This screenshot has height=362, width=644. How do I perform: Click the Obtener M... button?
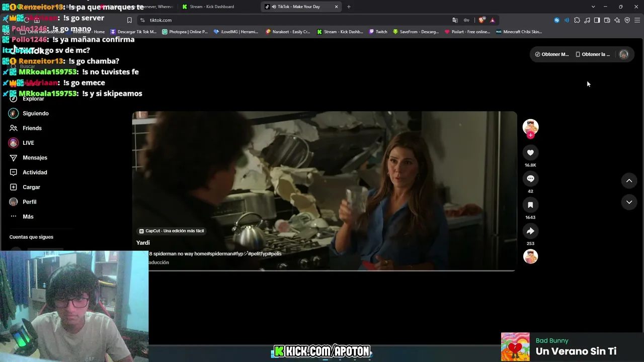point(552,54)
